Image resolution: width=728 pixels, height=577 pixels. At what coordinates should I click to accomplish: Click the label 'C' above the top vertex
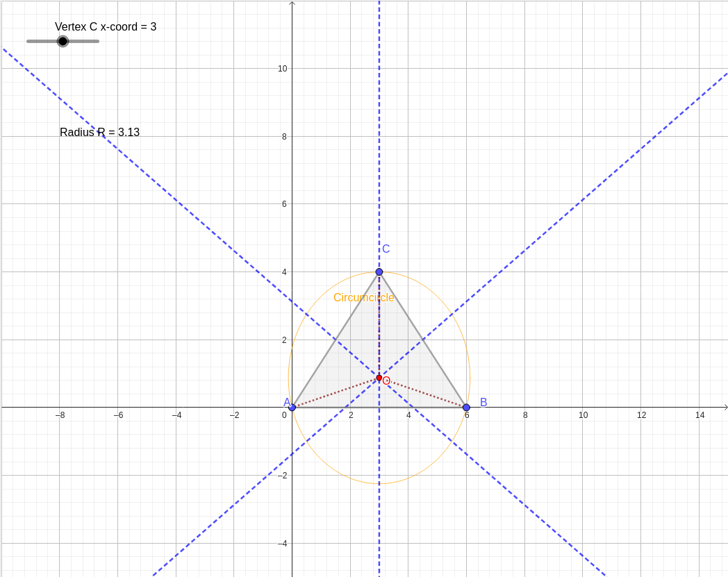click(x=386, y=249)
